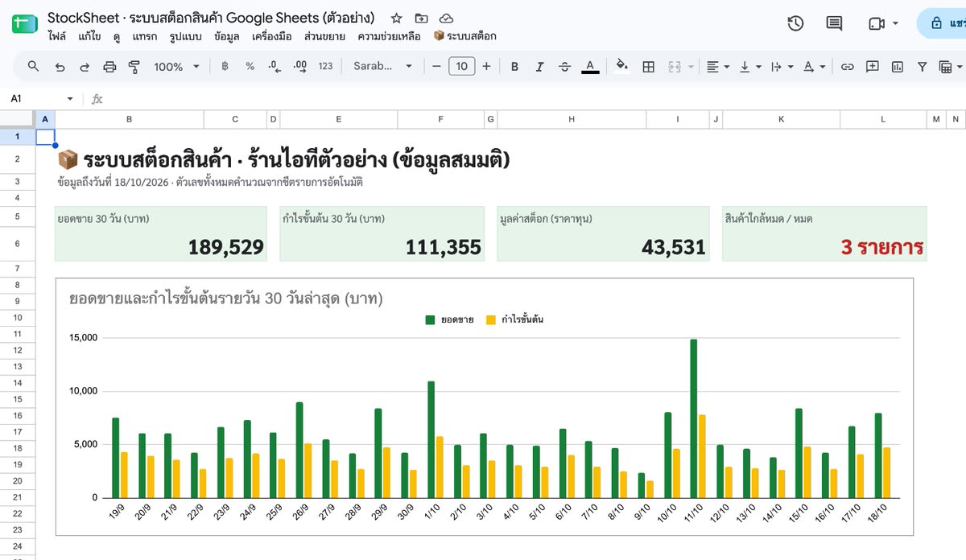Open the ความช่วยเหลือ menu
This screenshot has height=560, width=966.
[390, 36]
